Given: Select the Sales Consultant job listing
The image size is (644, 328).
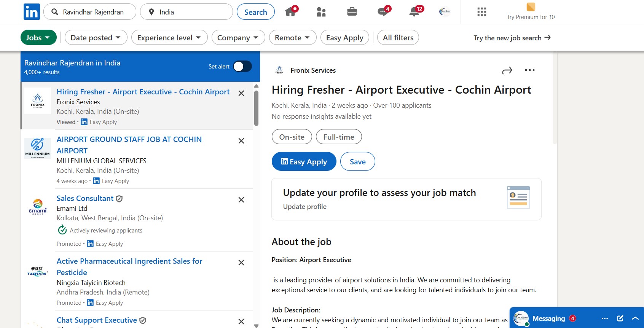Looking at the screenshot, I should pos(85,198).
